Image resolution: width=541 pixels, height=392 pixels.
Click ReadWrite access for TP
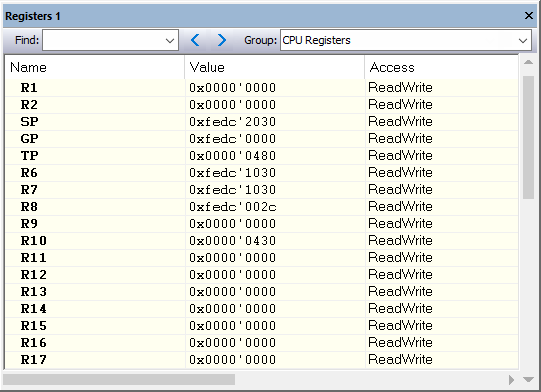pos(400,156)
